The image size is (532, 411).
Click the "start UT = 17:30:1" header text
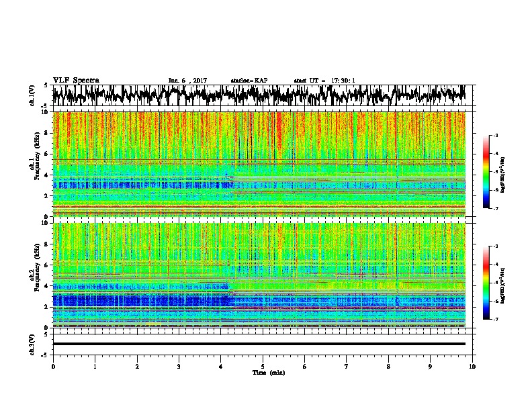tap(324, 81)
